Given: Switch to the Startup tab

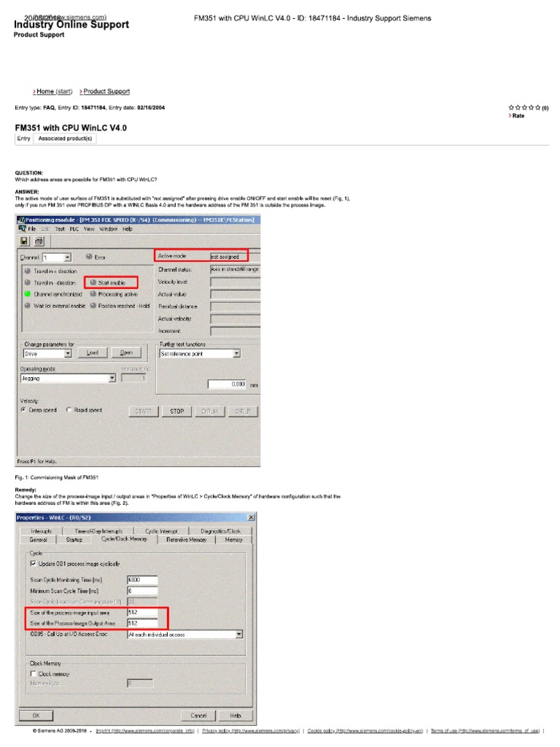Looking at the screenshot, I should click(x=74, y=540).
